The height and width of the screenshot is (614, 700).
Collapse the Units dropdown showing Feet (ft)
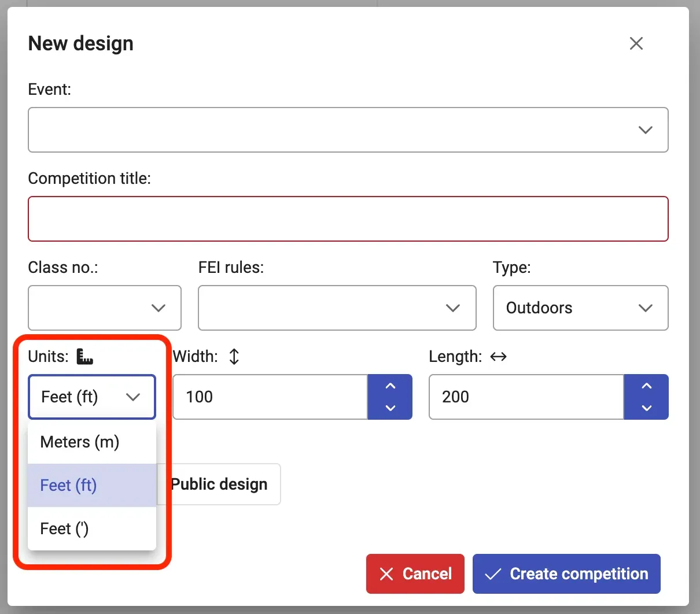point(92,397)
